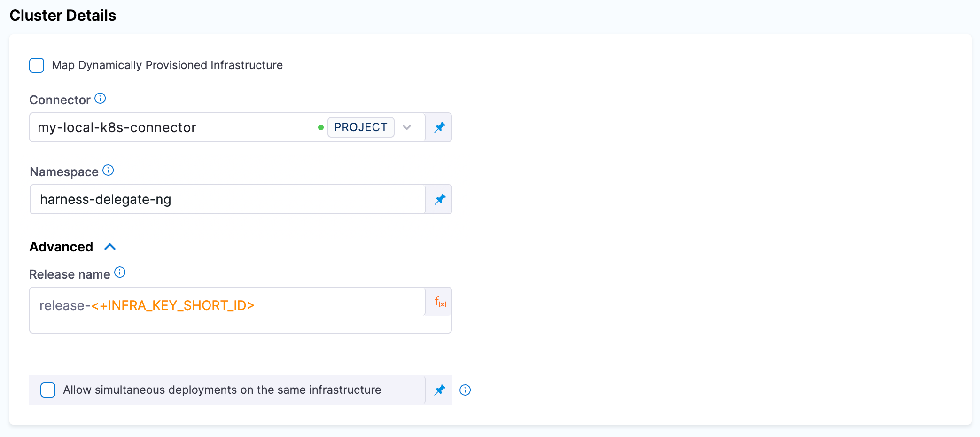Viewport: 980px width, 437px height.
Task: Select the Advanced section heading
Action: pyautogui.click(x=61, y=246)
